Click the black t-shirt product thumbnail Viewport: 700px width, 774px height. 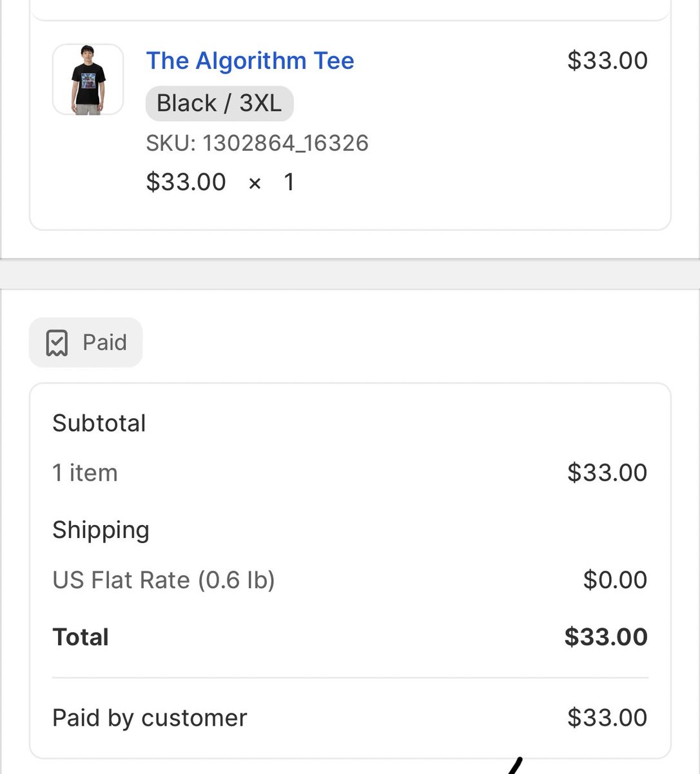click(x=88, y=79)
